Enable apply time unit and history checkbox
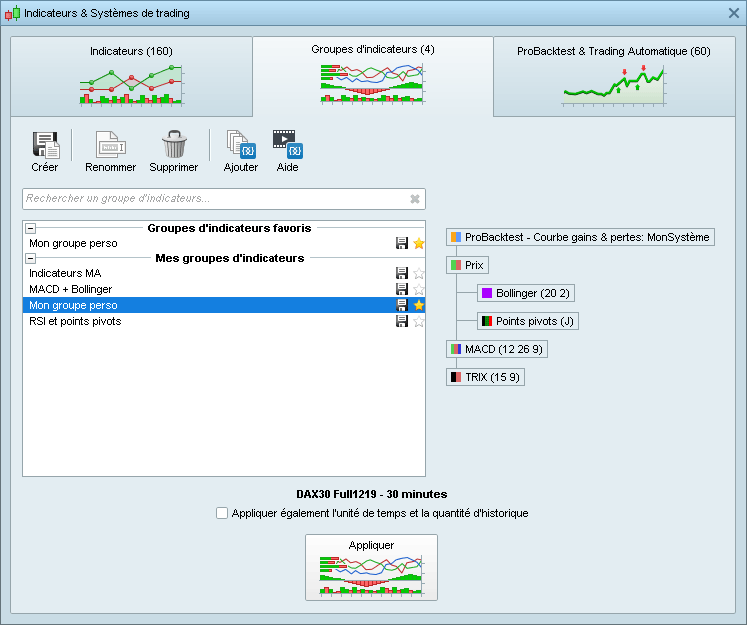747x625 pixels. point(222,513)
